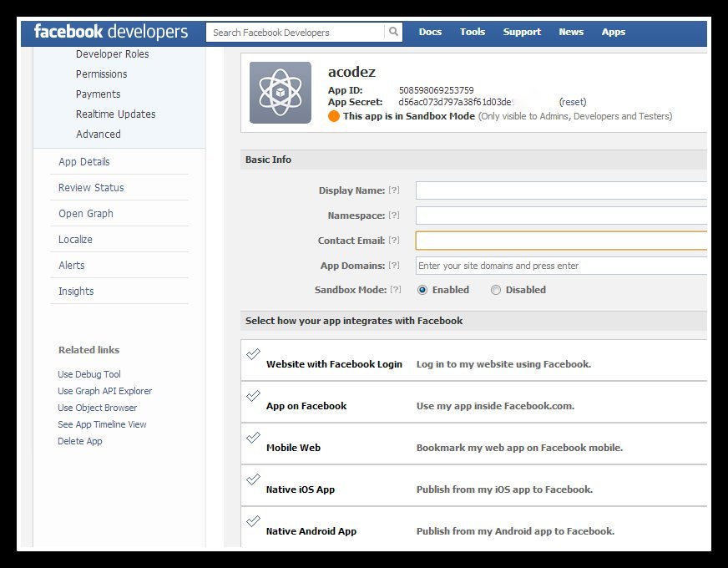Open help tooltip next to Display Name
Viewport: 728px width, 568px height.
(394, 190)
